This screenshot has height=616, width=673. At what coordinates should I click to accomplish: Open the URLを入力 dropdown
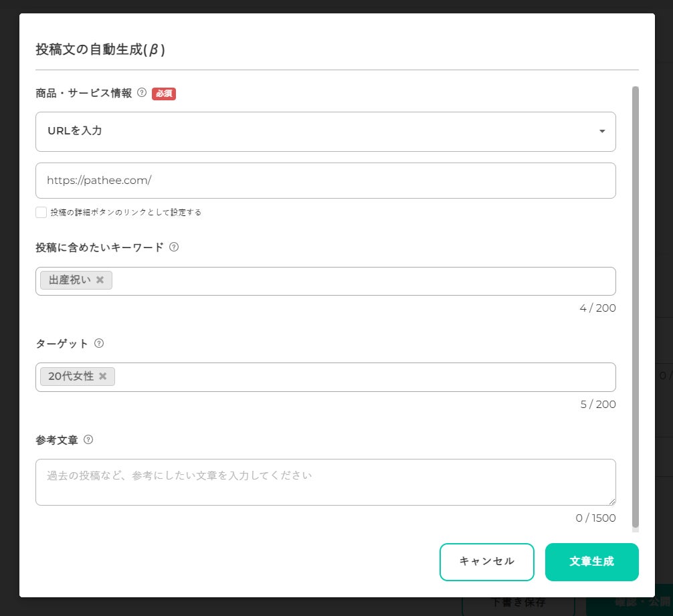[325, 131]
